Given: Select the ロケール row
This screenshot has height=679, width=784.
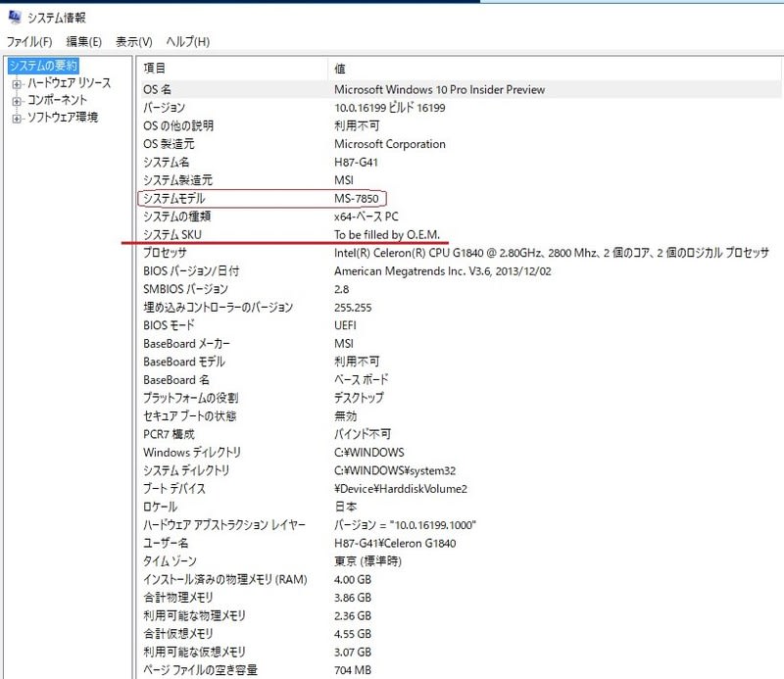Looking at the screenshot, I should coord(461,507).
